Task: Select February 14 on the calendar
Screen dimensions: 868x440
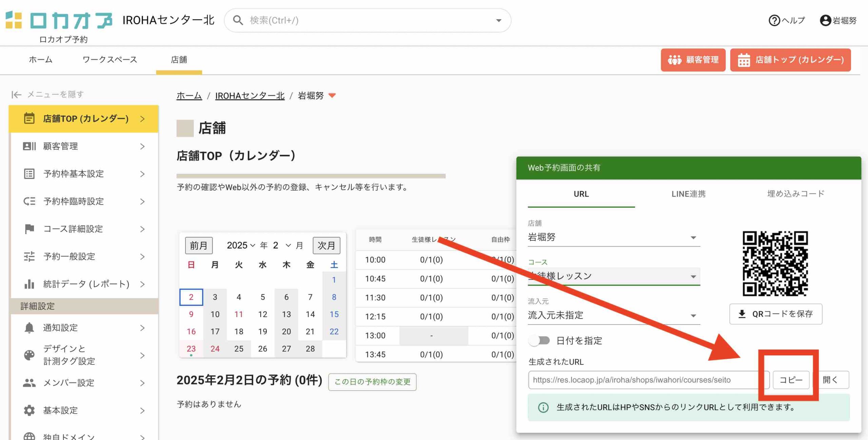Action: [310, 314]
